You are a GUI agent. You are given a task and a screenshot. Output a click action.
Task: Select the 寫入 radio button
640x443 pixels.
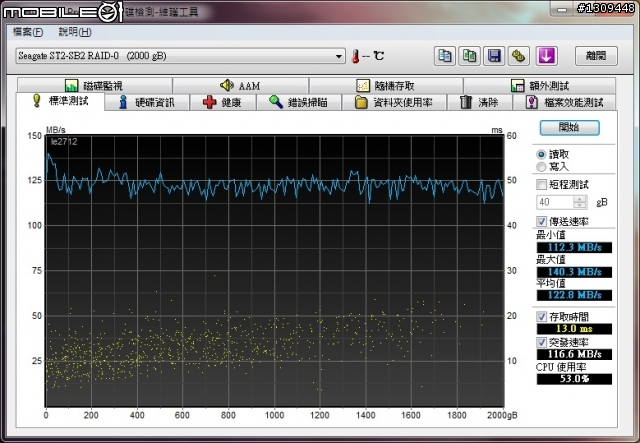click(542, 166)
